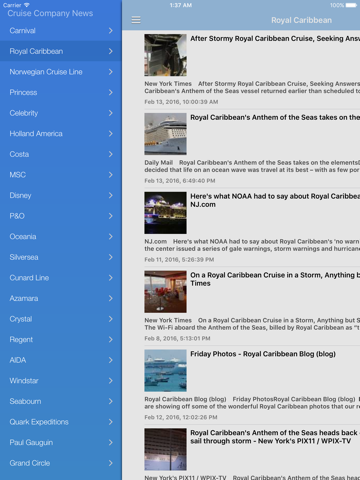Click the Oceania row chevron
The image size is (360, 480).
pos(111,237)
